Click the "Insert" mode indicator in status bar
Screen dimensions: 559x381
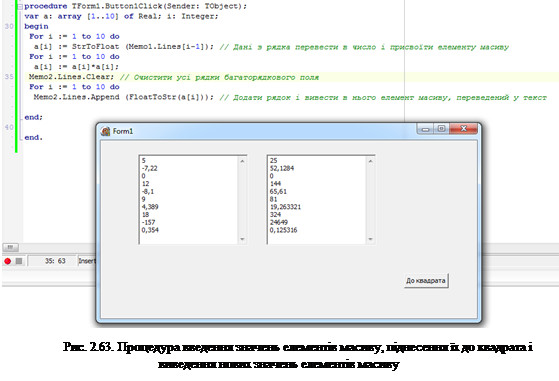pyautogui.click(x=87, y=261)
